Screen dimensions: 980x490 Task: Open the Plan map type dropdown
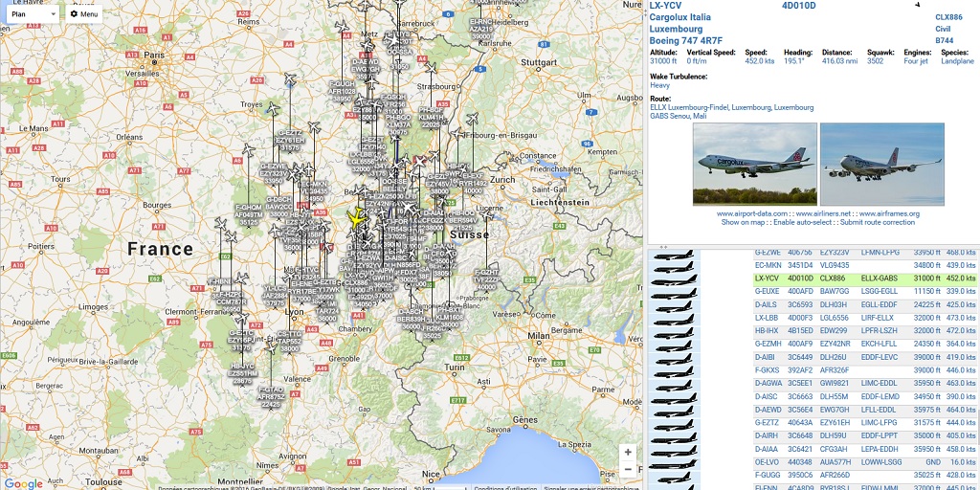33,13
